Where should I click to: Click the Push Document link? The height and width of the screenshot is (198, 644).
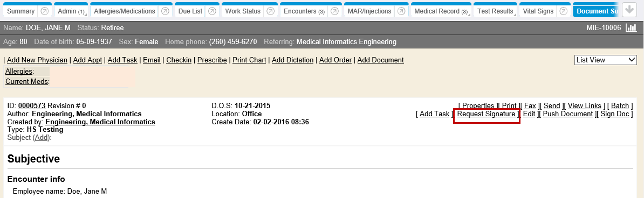pyautogui.click(x=567, y=114)
